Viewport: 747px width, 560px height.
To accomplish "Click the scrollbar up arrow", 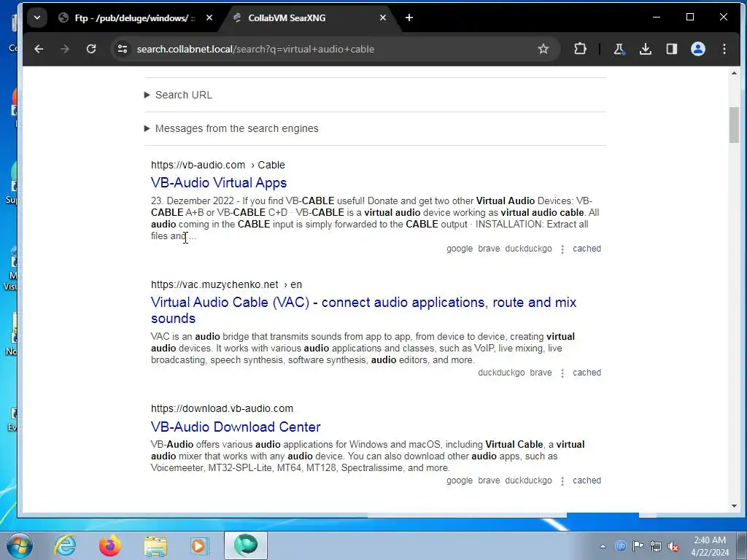I will click(734, 74).
